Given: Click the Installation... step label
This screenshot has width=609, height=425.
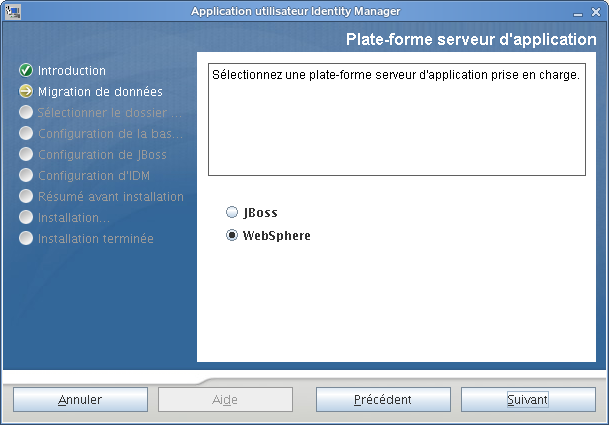Looking at the screenshot, I should 74,218.
